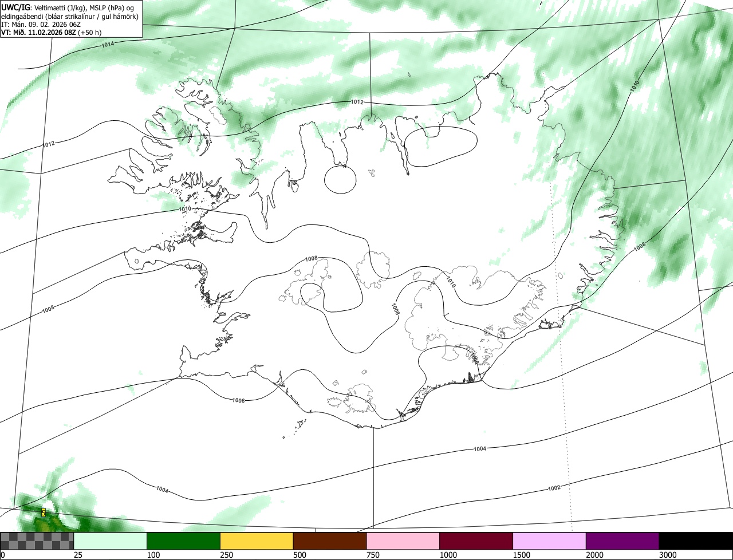Click the legend value 100

[x=153, y=555]
